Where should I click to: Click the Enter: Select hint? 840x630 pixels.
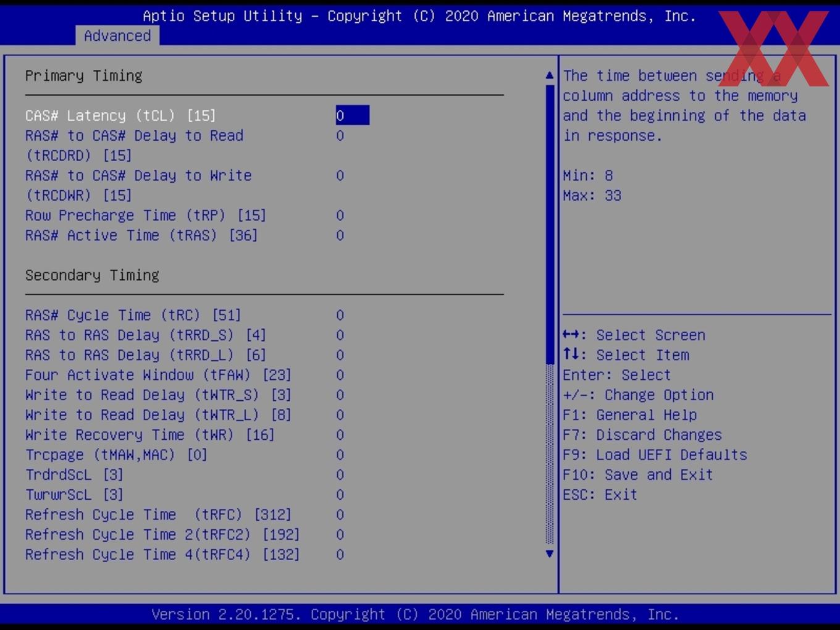[616, 375]
